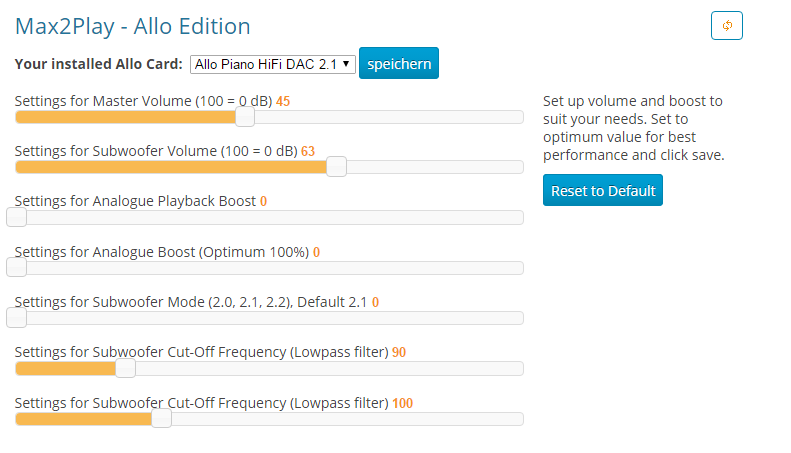This screenshot has width=791, height=453.
Task: Click the Master Volume slider handle
Action: coord(245,117)
